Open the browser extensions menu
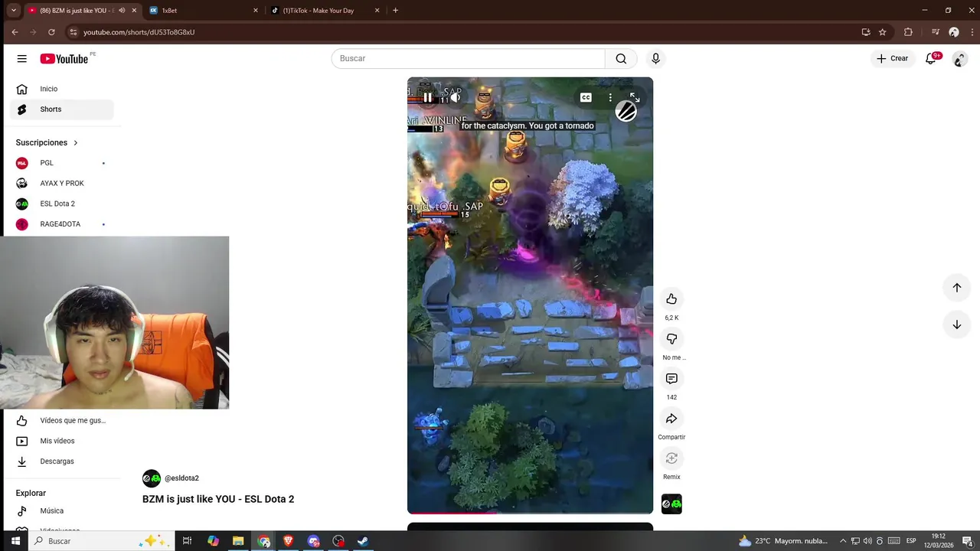980x551 pixels. click(908, 32)
